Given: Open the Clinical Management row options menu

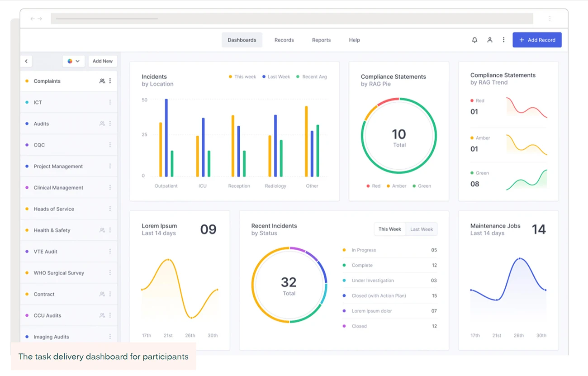Looking at the screenshot, I should click(x=110, y=187).
